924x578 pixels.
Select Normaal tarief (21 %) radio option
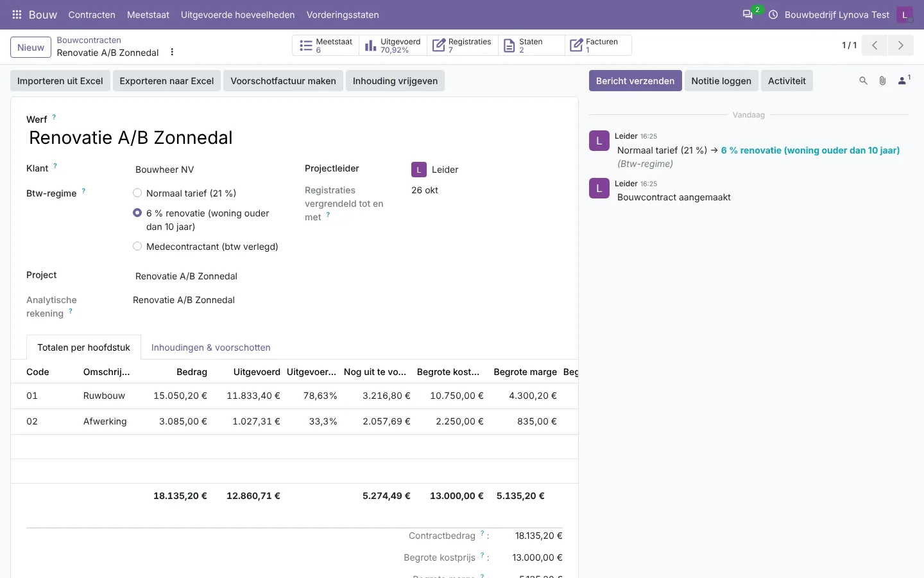pos(137,193)
